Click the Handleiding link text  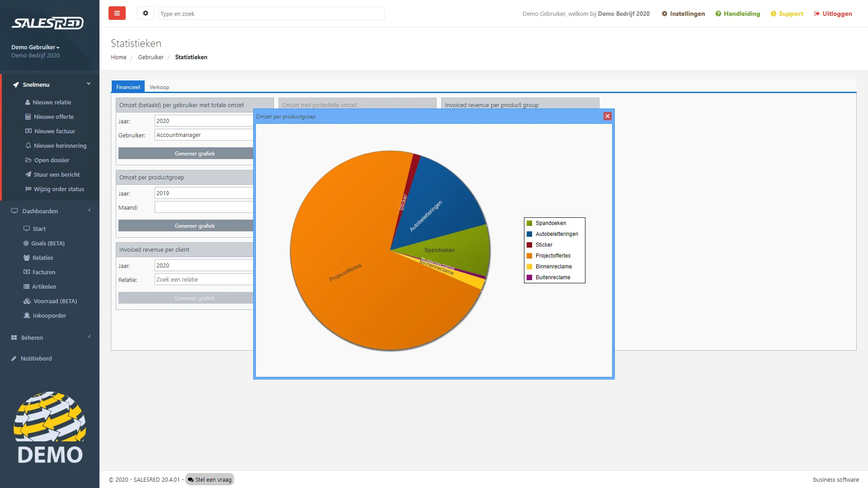742,14
